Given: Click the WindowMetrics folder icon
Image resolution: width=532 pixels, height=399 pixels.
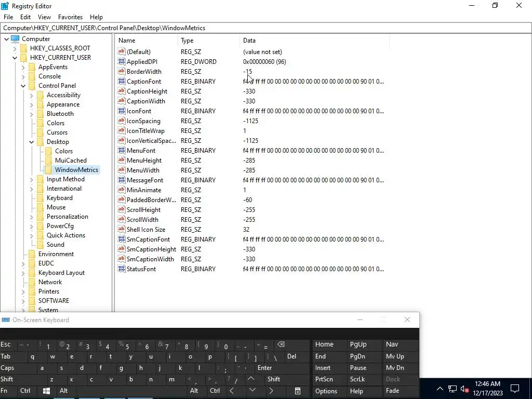Looking at the screenshot, I should click(x=48, y=170).
